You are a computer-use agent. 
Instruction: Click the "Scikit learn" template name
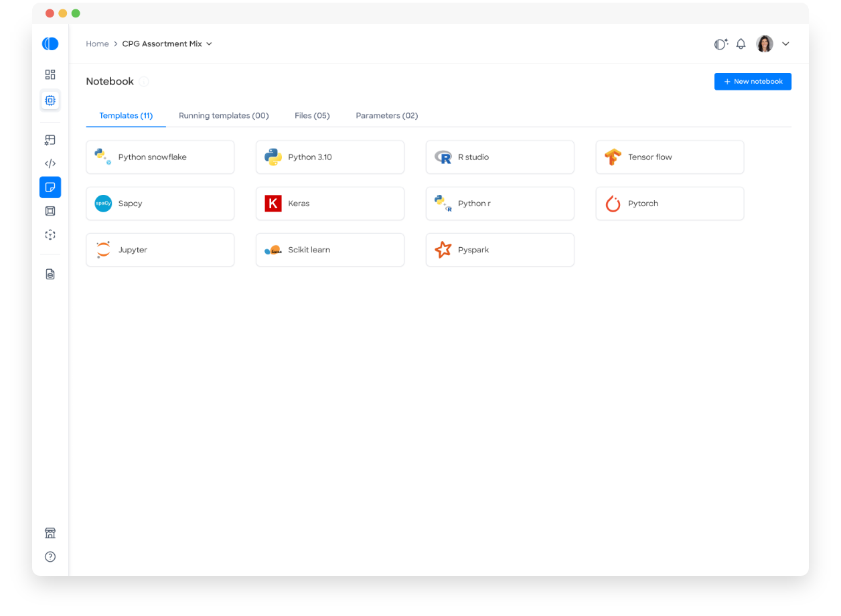(x=309, y=250)
